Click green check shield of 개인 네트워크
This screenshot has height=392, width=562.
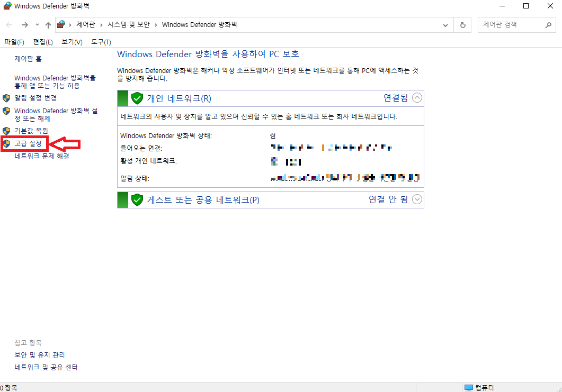pyautogui.click(x=137, y=98)
